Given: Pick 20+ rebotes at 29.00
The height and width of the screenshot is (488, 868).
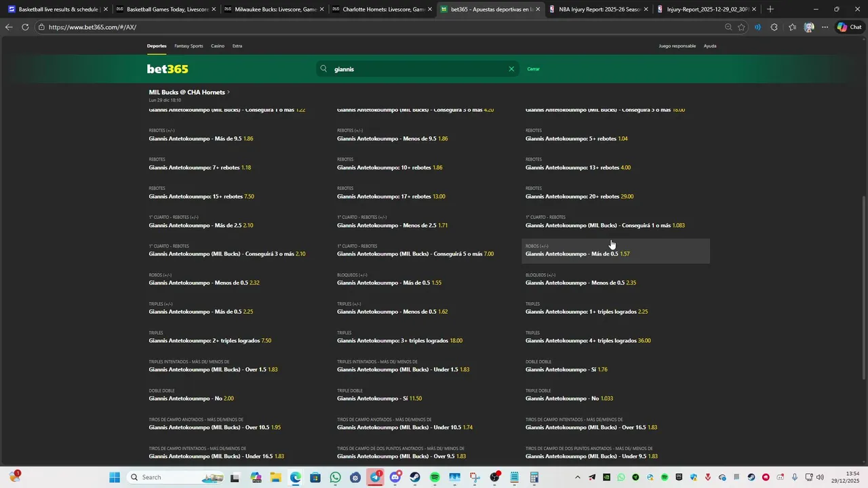Looking at the screenshot, I should coord(579,197).
